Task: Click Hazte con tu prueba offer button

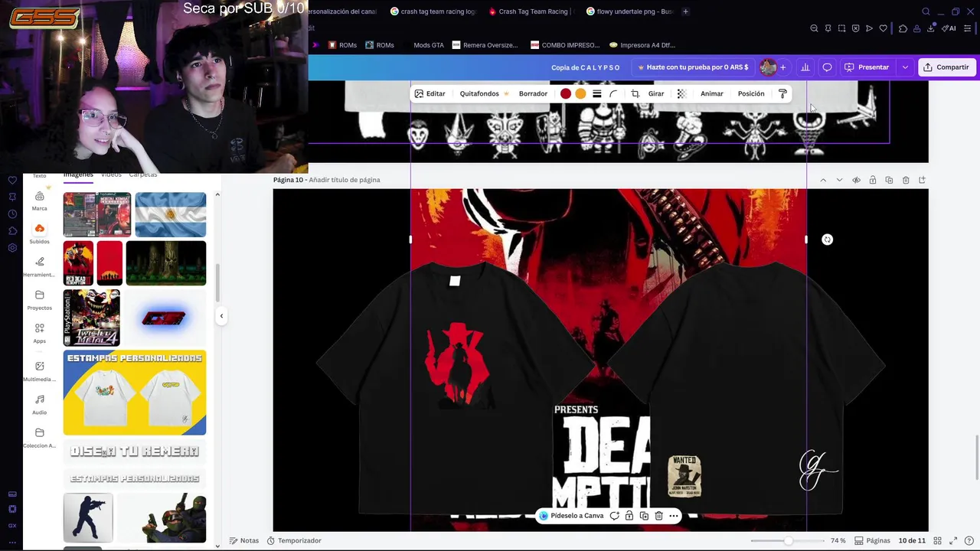Action: [x=694, y=67]
